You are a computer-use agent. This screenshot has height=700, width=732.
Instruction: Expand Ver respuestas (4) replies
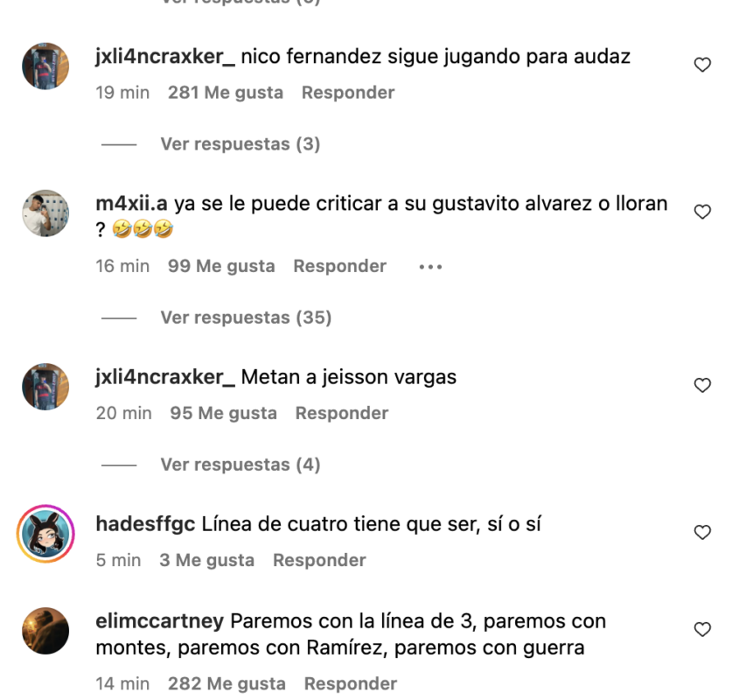click(x=241, y=465)
